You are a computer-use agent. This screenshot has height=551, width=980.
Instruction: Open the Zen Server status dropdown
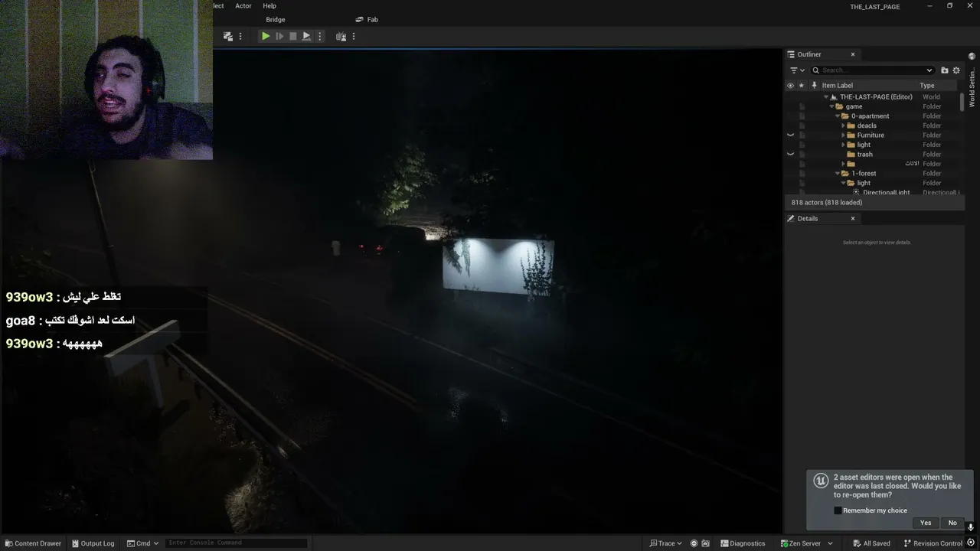tap(807, 543)
